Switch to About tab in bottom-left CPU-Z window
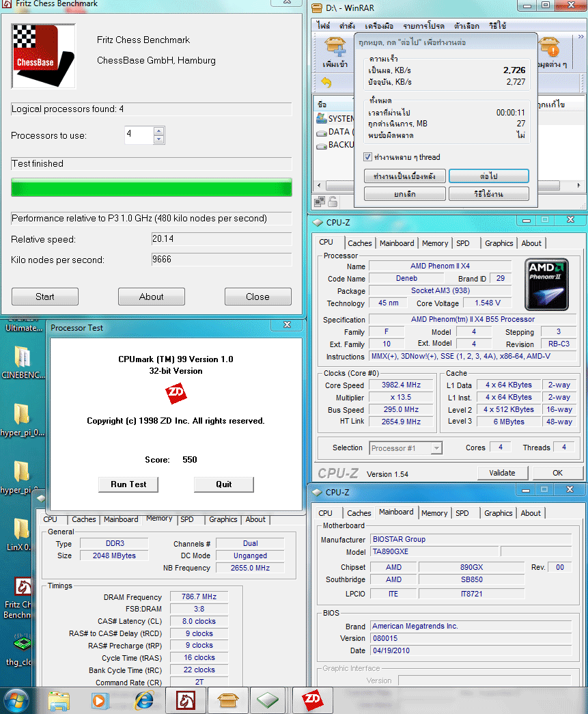Viewport: 588px width, 714px height. 255,519
